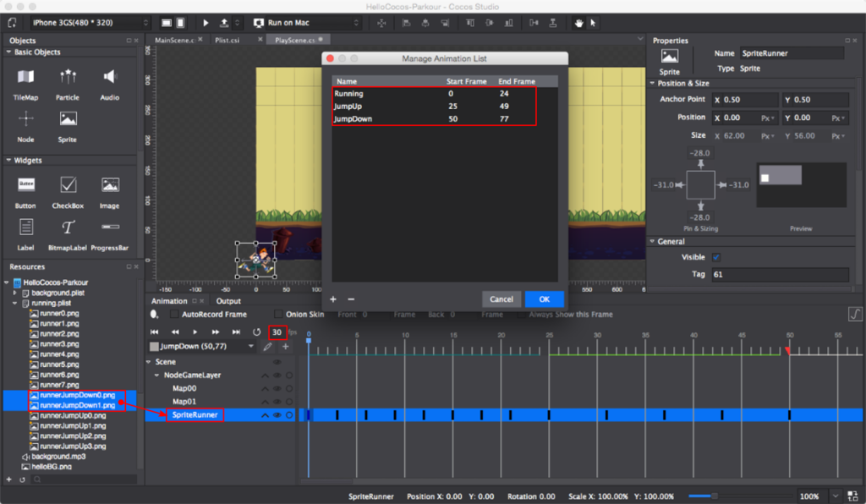Toggle visibility of SpriteRunner layer

tap(277, 414)
